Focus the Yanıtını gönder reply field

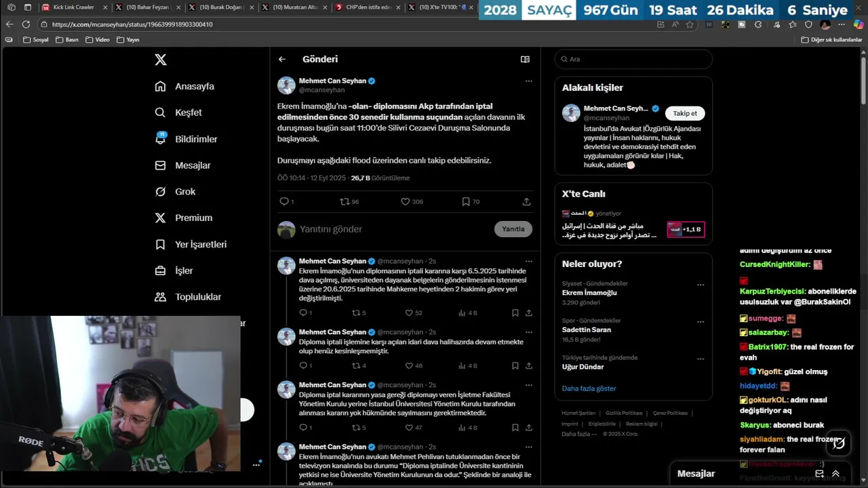393,229
